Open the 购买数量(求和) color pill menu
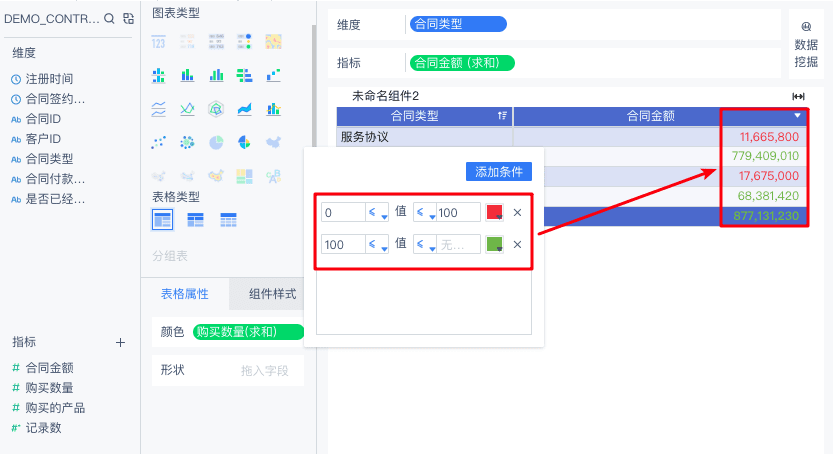 point(248,332)
